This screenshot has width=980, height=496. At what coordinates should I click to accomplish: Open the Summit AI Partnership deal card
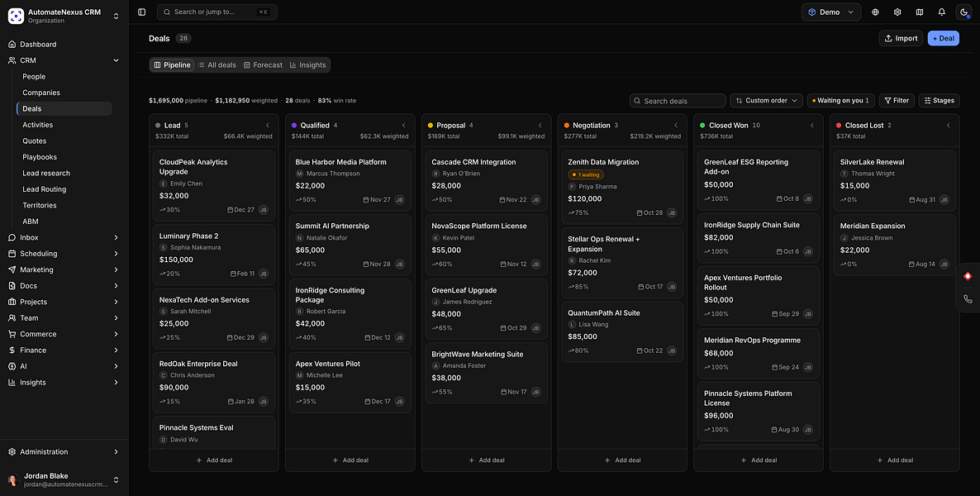tap(350, 245)
